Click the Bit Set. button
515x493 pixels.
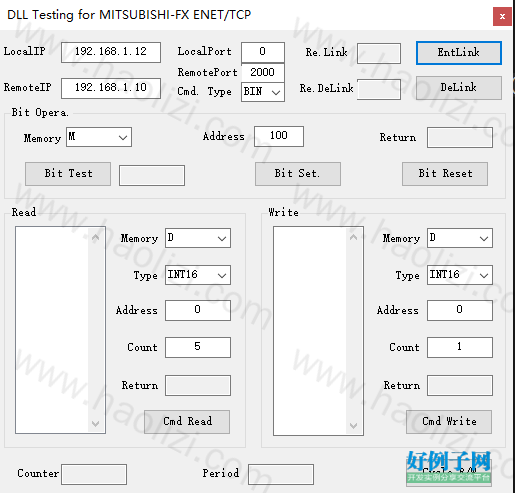(x=298, y=174)
